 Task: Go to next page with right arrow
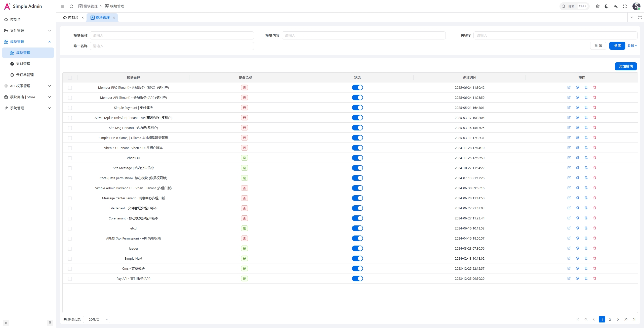(x=618, y=319)
